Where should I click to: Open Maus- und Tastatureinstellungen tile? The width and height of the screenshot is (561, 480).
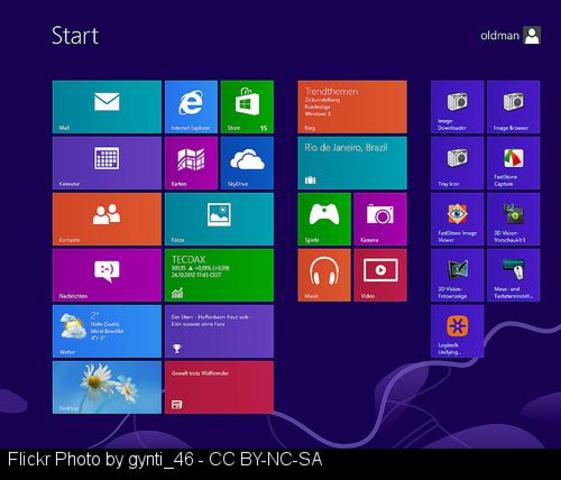513,275
